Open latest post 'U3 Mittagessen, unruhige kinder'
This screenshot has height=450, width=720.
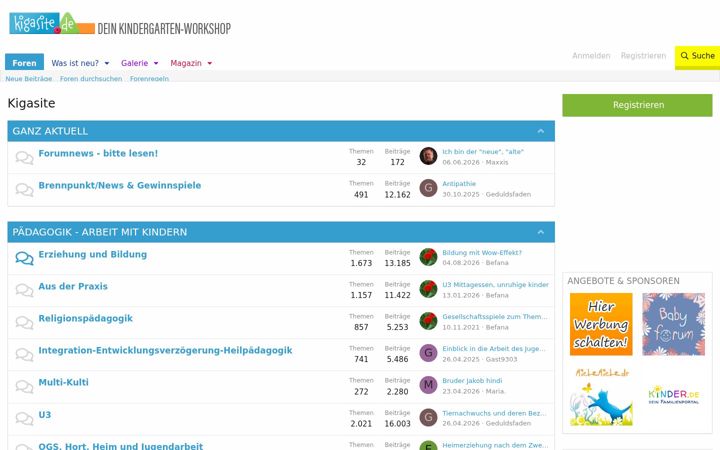tap(495, 285)
